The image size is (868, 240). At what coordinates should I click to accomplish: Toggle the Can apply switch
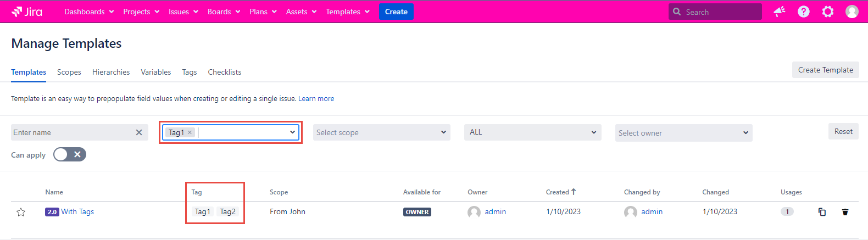[x=70, y=155]
